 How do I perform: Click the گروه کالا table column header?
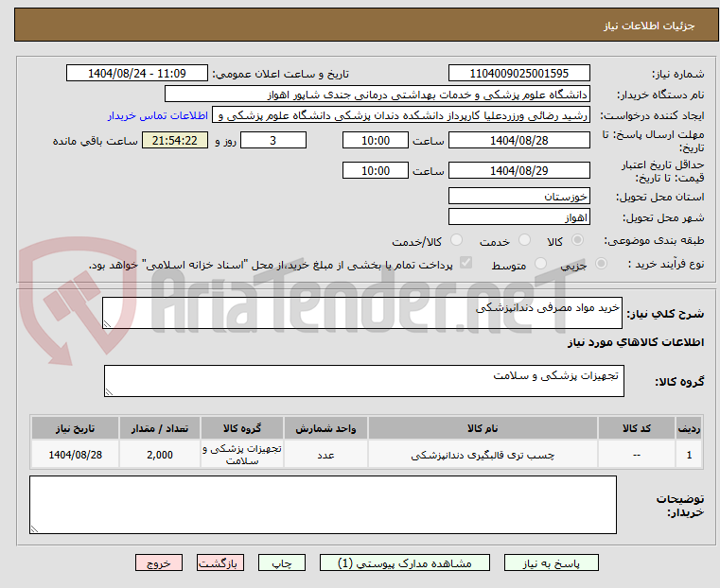pyautogui.click(x=242, y=428)
